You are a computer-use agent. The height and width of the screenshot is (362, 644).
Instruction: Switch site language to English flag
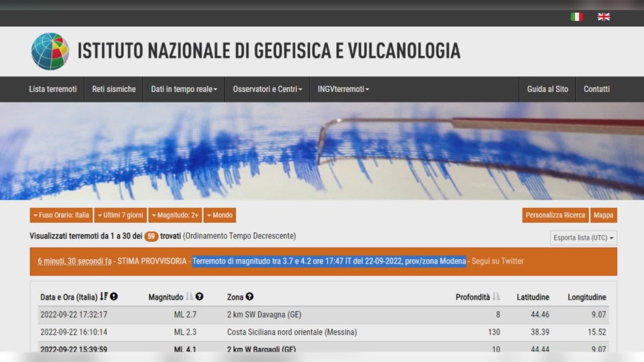[x=604, y=17]
